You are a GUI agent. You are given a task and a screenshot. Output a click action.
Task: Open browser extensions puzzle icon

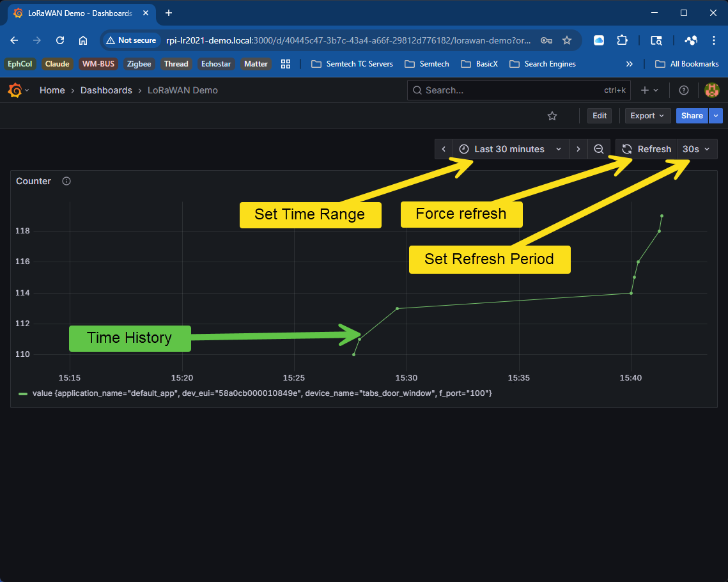[622, 40]
